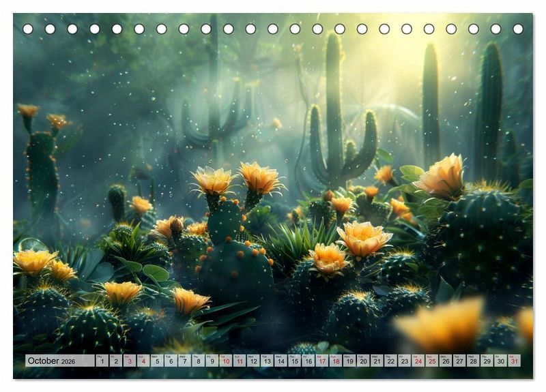The width and height of the screenshot is (546, 392).
Task: Select day 28 in the date strip
Action: click(x=473, y=361)
